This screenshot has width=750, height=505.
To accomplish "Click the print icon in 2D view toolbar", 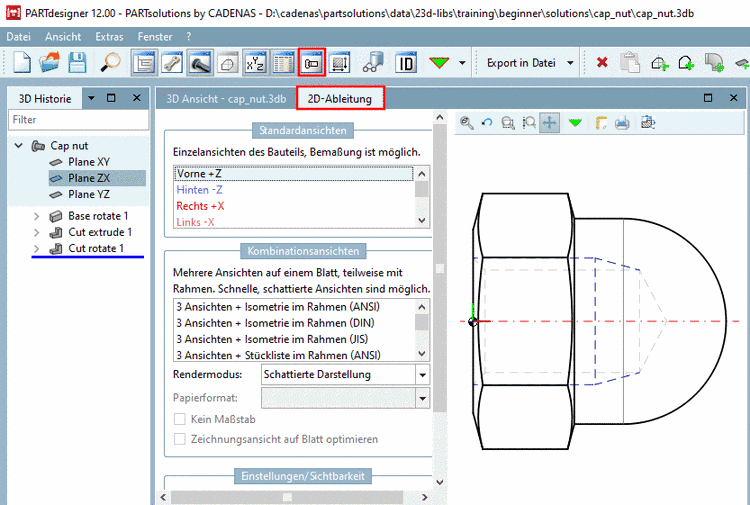I will click(x=622, y=123).
